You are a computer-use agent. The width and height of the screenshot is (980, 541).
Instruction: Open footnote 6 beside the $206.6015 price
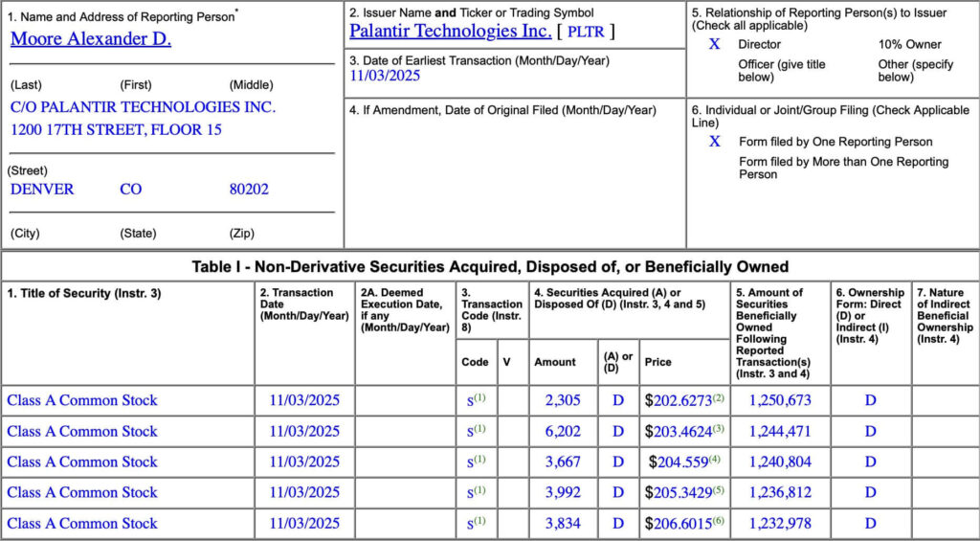click(719, 520)
